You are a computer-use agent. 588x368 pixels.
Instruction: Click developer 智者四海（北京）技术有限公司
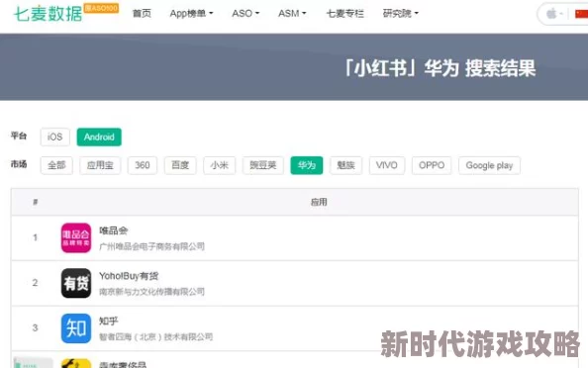156,337
